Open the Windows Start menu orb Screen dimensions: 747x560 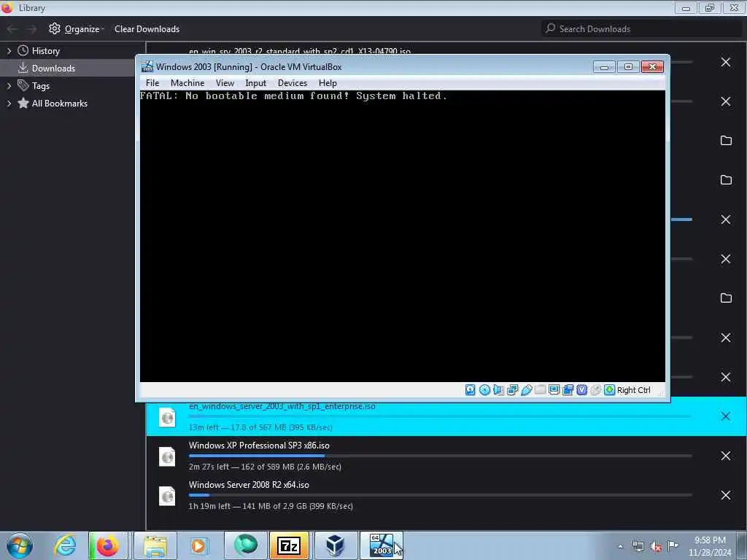(x=20, y=545)
